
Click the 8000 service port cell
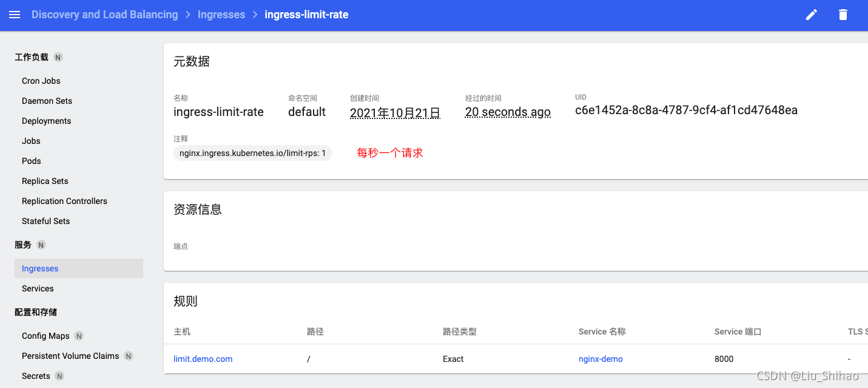[x=724, y=359]
